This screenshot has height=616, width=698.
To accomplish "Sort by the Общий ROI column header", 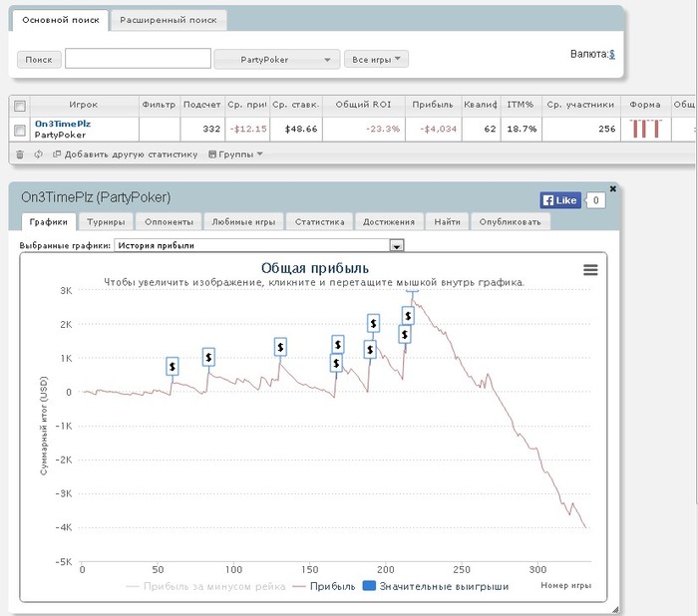I will tap(363, 105).
